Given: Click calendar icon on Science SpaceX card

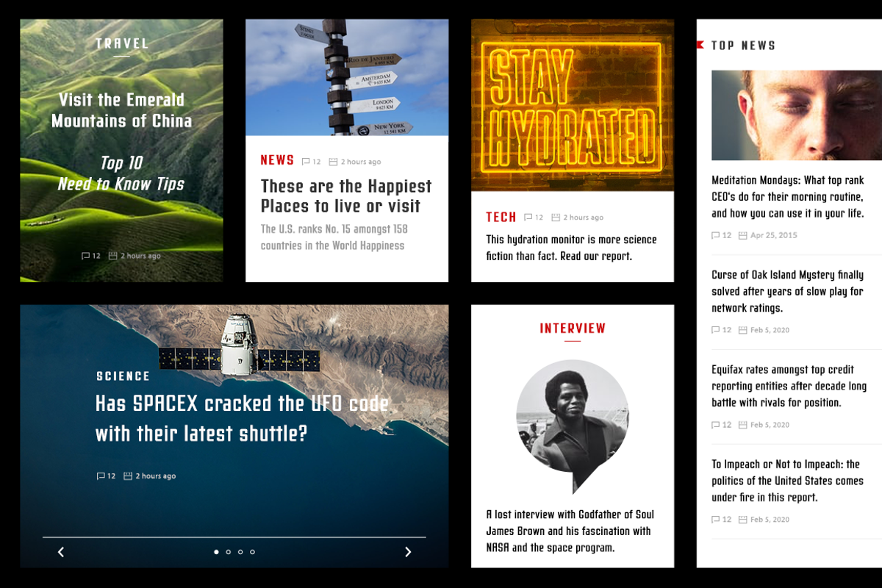Looking at the screenshot, I should coord(128,476).
